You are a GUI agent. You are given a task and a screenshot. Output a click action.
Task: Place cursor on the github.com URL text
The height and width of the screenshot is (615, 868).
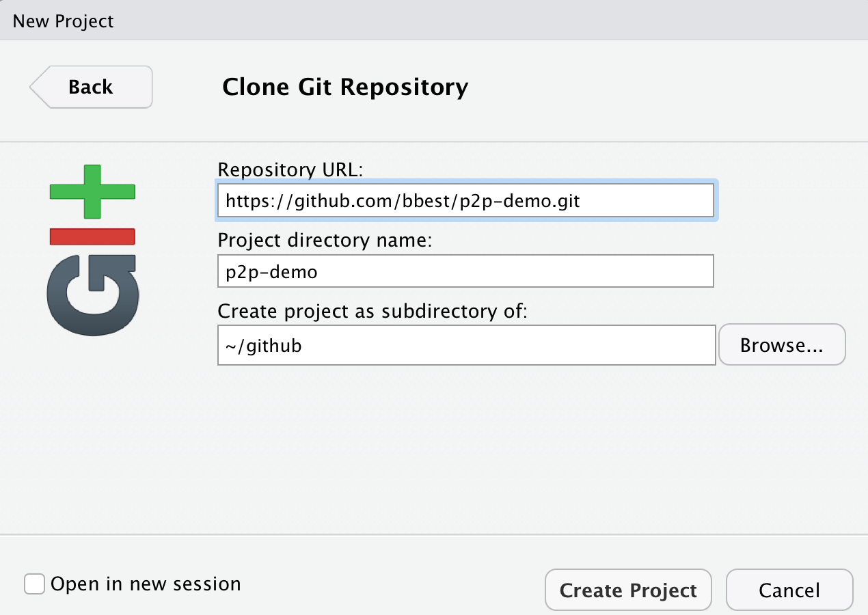tap(407, 200)
